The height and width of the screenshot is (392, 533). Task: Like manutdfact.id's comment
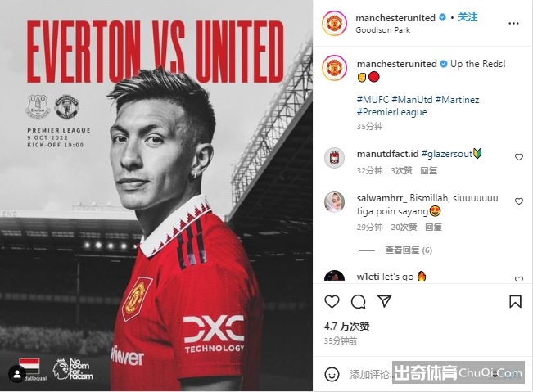[x=519, y=157]
